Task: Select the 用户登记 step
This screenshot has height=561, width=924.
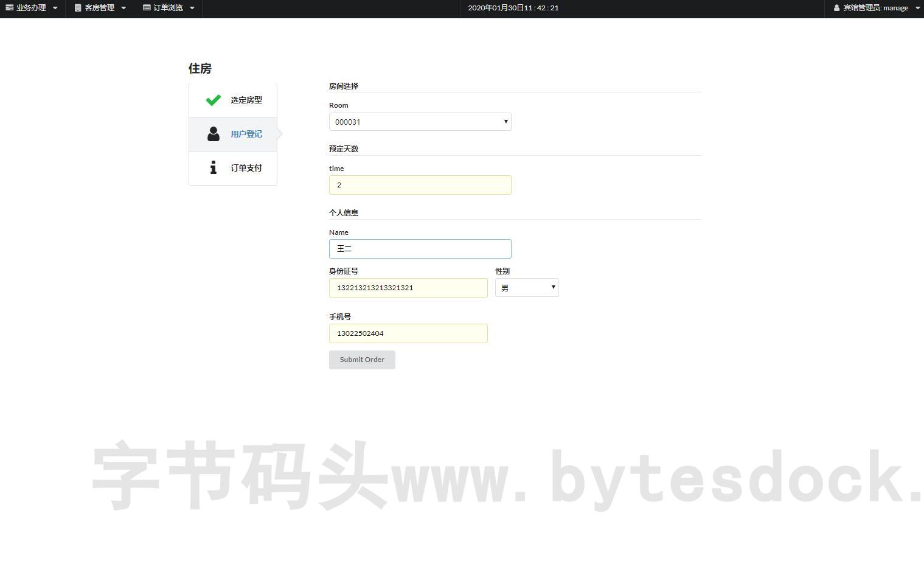Action: point(233,134)
